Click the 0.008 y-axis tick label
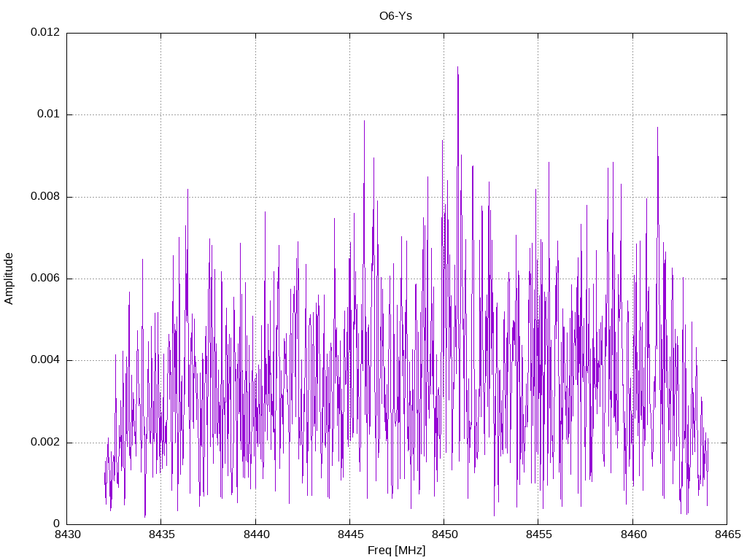The image size is (747, 560). pos(45,196)
